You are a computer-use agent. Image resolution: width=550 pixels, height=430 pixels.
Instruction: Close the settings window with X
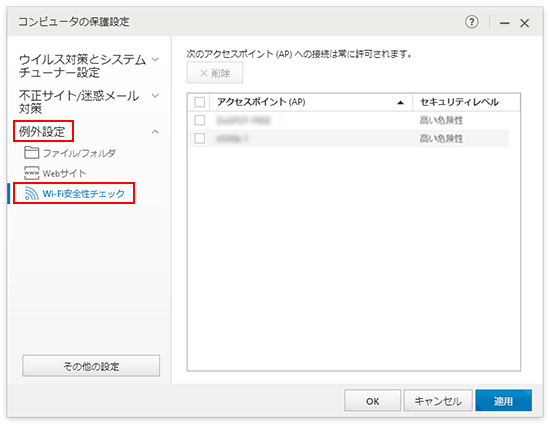tap(524, 23)
